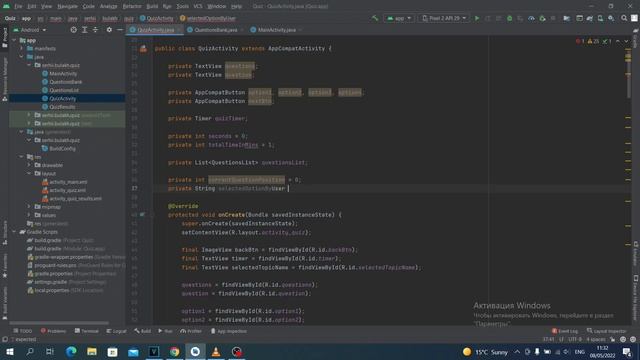Switch to the MainActivity.java tab

point(276,30)
